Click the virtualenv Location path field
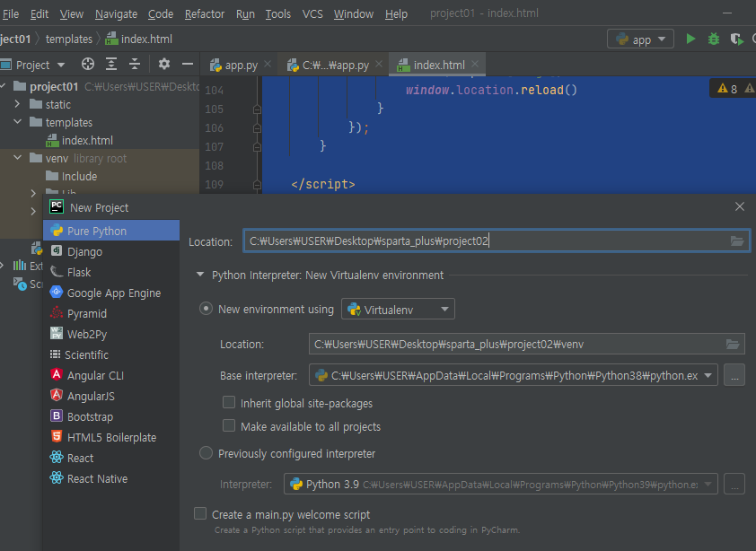Image resolution: width=756 pixels, height=551 pixels. tap(526, 345)
